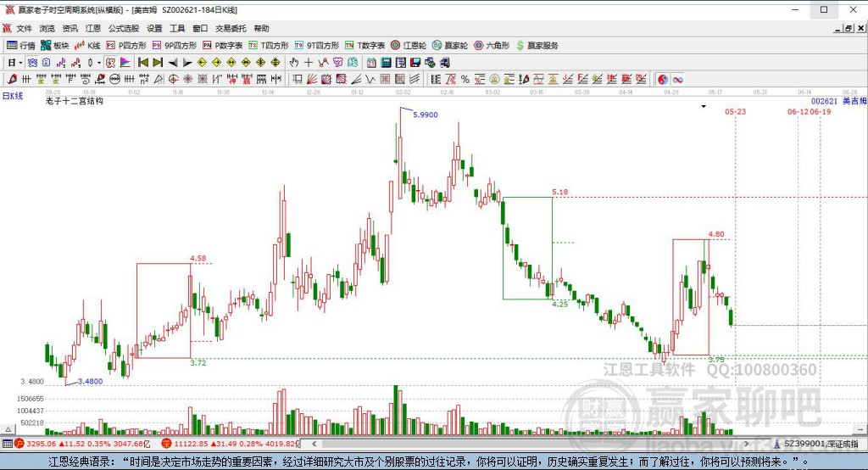Select the red pencil drawing tool

pyautogui.click(x=12, y=79)
